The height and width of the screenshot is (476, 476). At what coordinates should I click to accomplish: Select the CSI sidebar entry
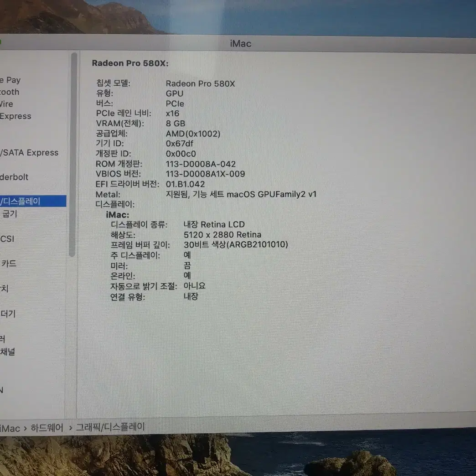(7, 239)
